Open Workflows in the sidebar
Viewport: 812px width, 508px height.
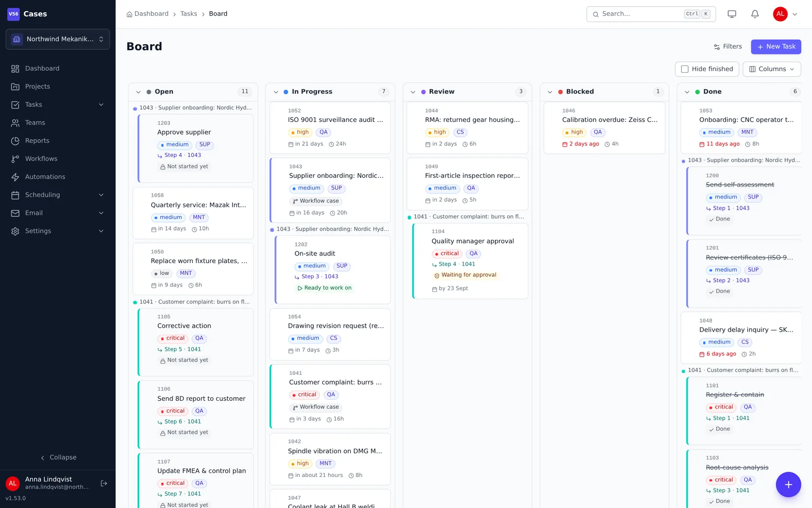coord(58,159)
